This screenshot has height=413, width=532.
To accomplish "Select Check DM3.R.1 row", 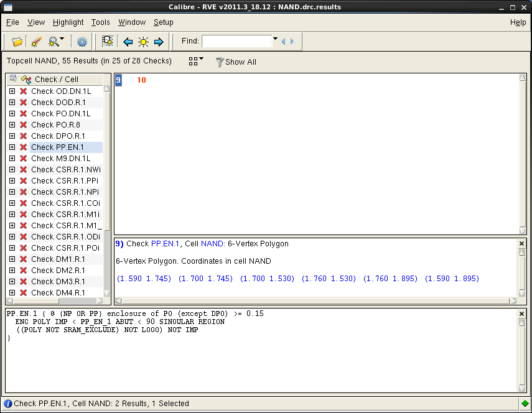I will [58, 281].
